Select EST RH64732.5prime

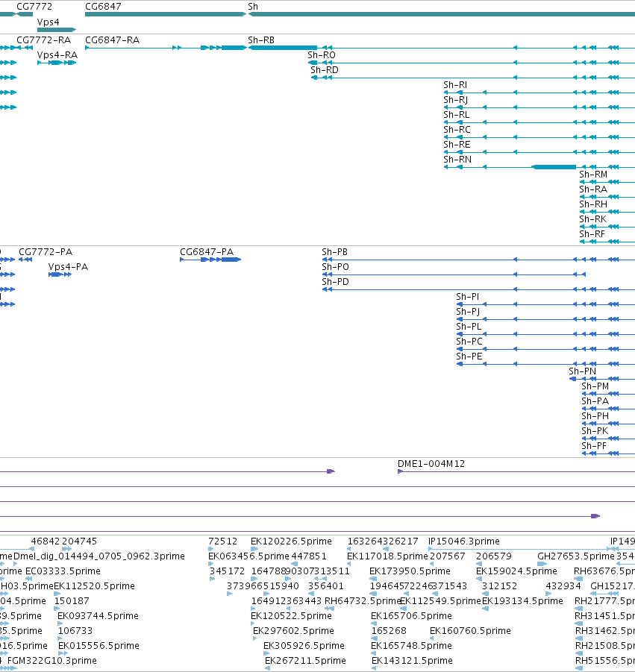tap(363, 601)
